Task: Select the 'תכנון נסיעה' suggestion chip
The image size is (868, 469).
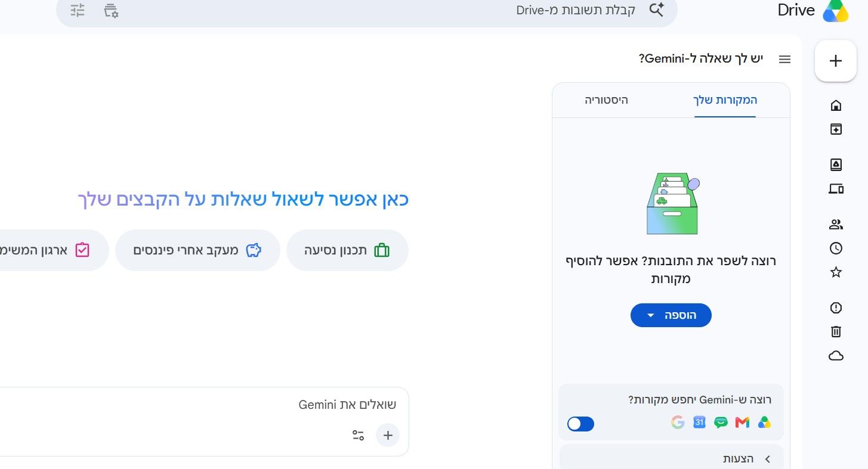Action: pos(347,250)
